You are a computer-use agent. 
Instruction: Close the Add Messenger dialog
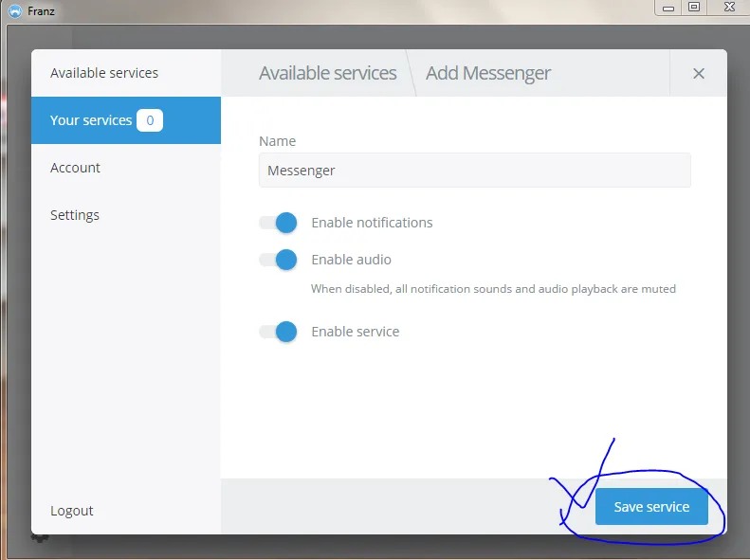click(x=699, y=73)
